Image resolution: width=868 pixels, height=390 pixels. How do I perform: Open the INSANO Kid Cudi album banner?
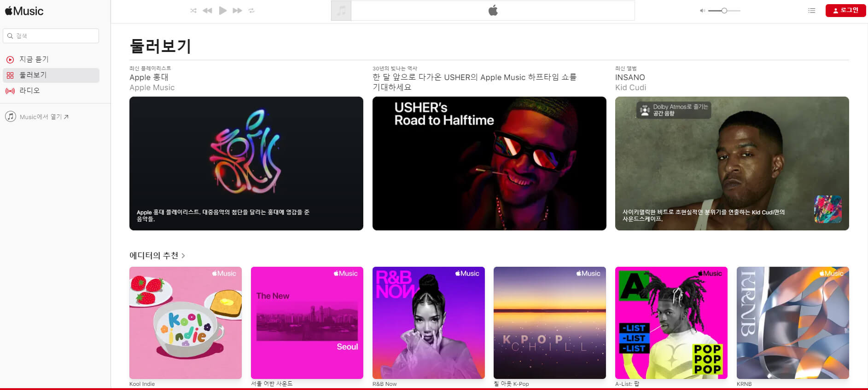732,163
